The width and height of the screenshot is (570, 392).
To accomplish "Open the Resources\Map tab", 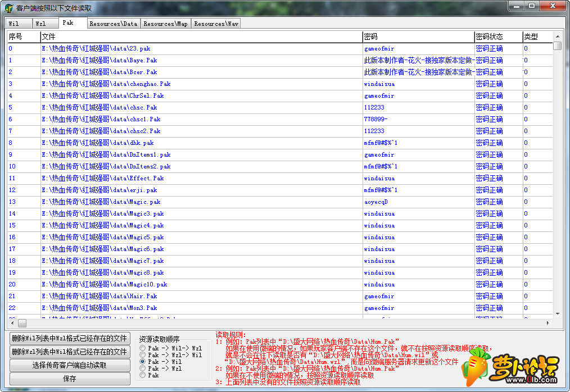I will (165, 24).
